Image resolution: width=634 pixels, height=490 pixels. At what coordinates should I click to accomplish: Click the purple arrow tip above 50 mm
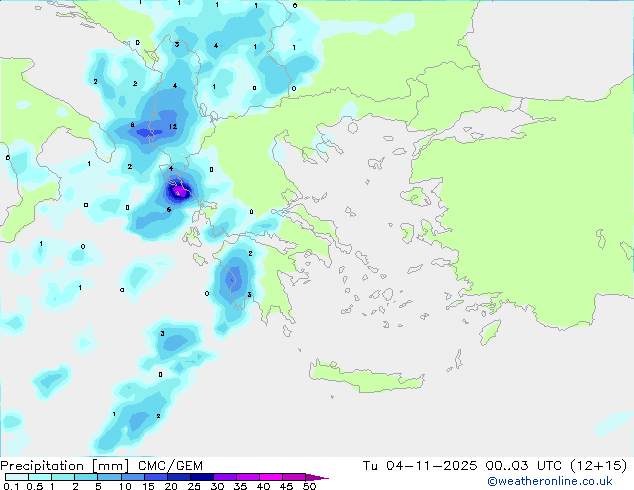[x=317, y=477]
